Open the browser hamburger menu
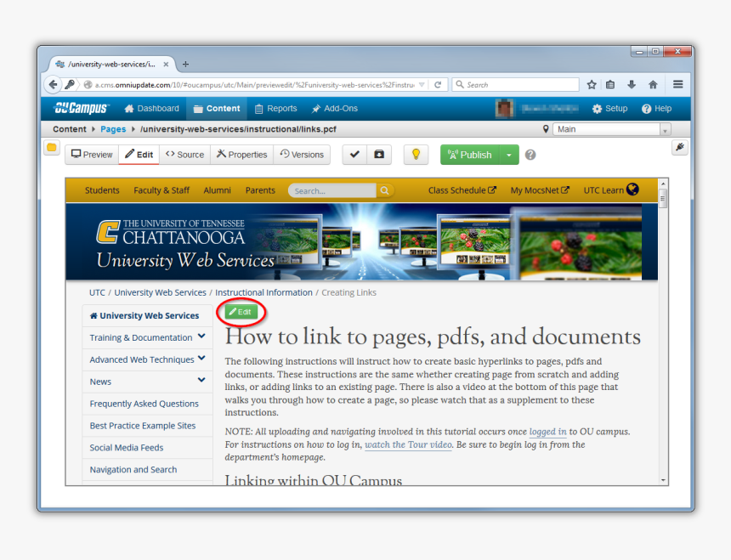731x560 pixels. tap(677, 84)
